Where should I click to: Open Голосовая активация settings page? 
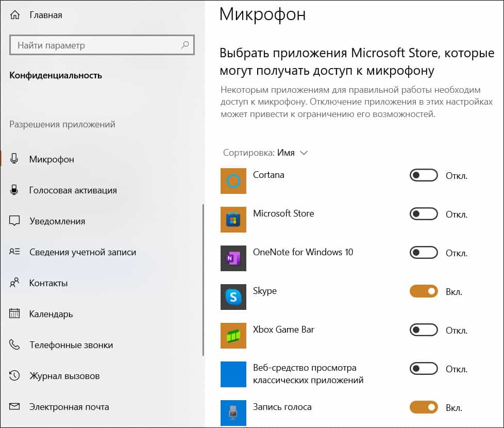(73, 190)
